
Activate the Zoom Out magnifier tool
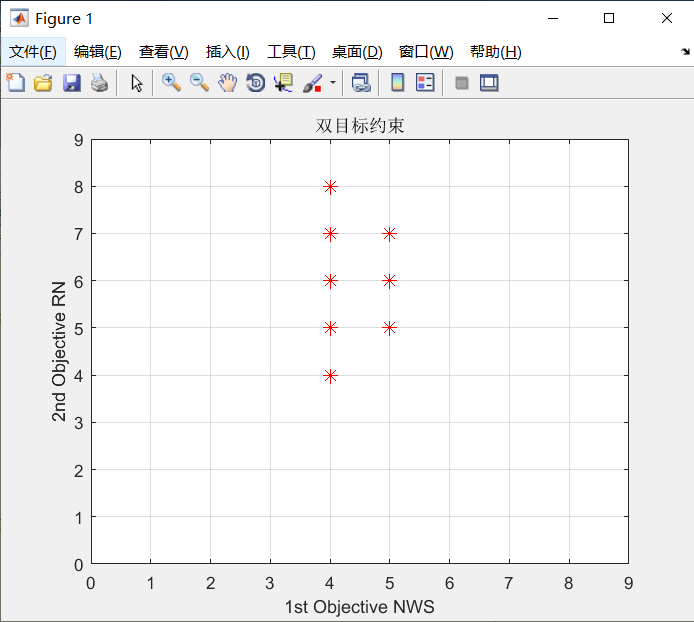[200, 83]
